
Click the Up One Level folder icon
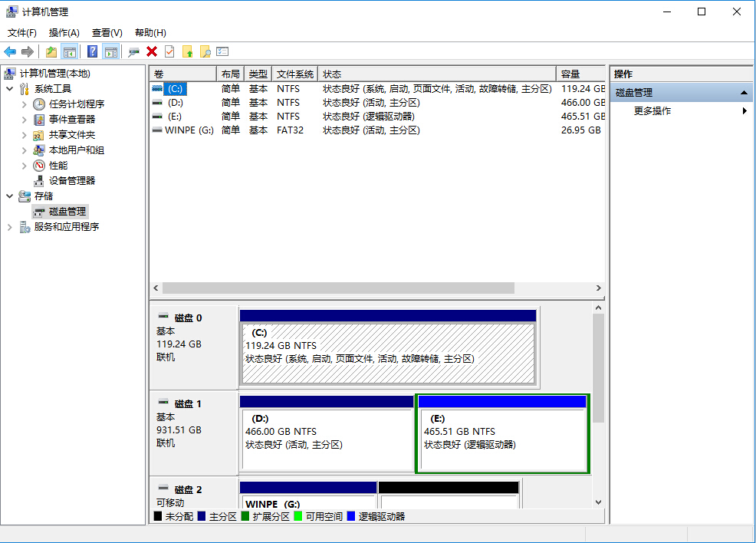pos(51,51)
